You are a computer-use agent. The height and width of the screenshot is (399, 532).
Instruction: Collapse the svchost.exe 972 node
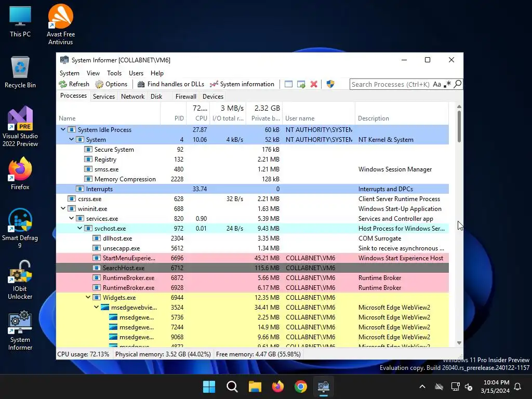pyautogui.click(x=79, y=228)
